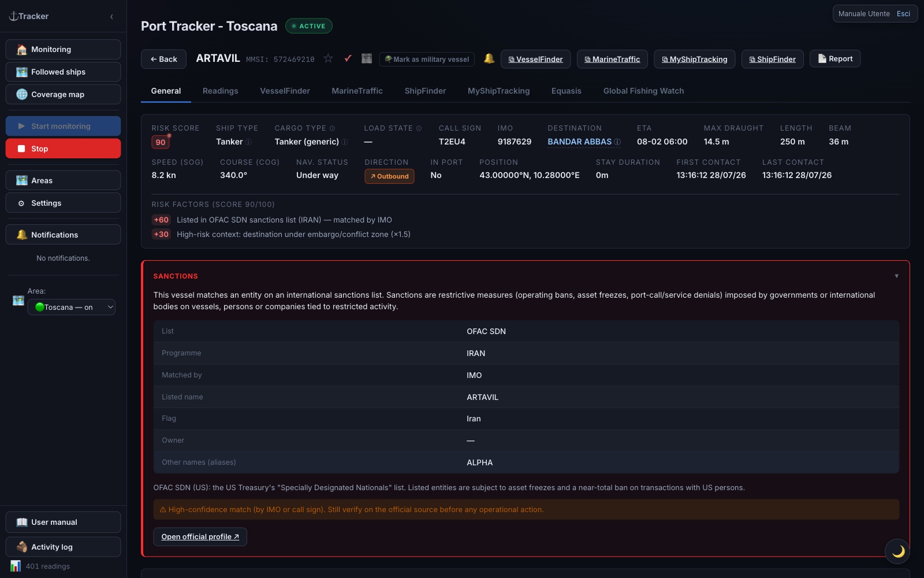Switch to the Readings tab
Screen dimensions: 924x578
point(221,91)
